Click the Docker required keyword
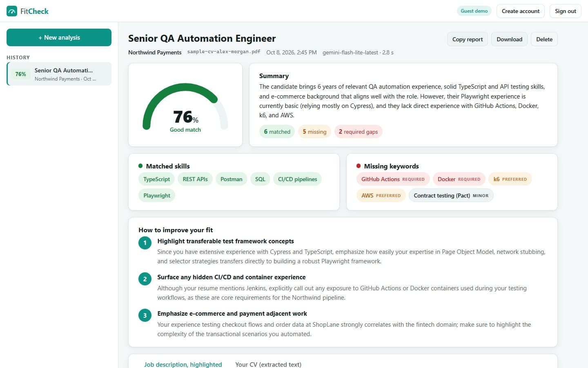 pos(459,179)
